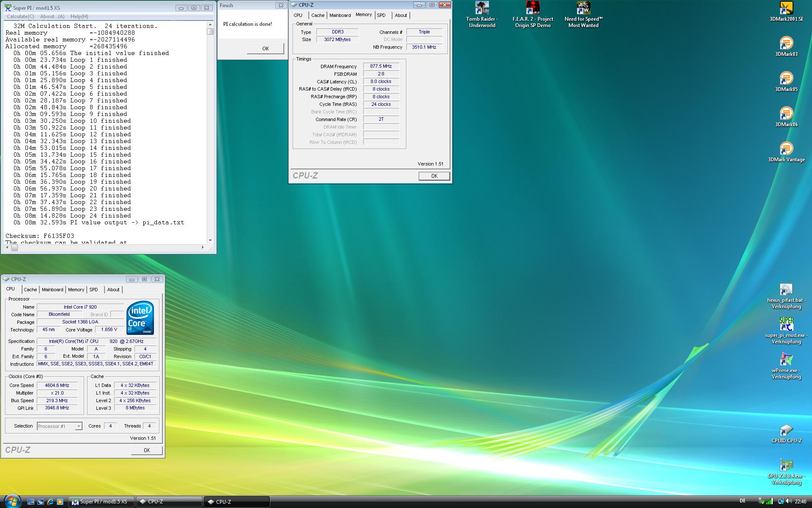Open the Need for Speed Most Wanted shortcut

[x=583, y=15]
